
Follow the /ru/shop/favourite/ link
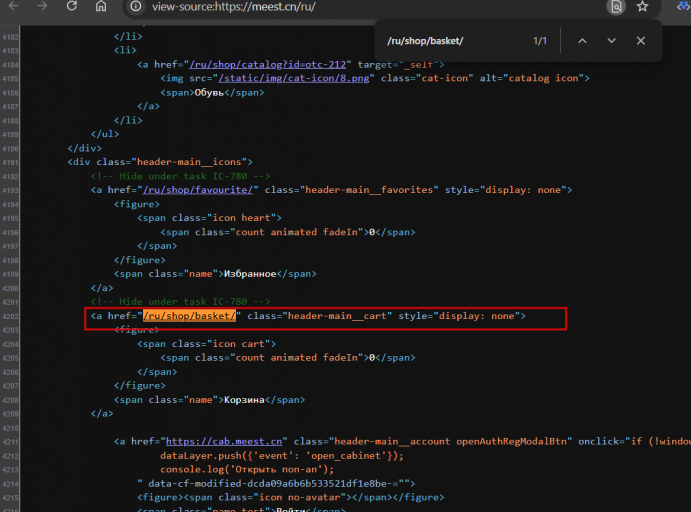(198, 190)
